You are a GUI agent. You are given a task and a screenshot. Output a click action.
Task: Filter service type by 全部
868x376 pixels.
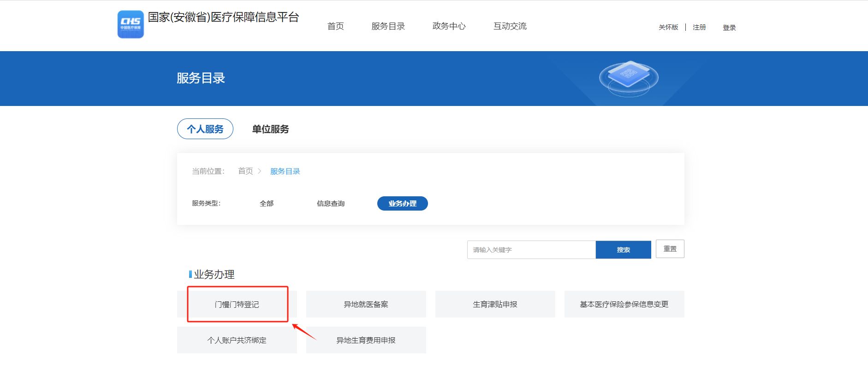(x=267, y=203)
